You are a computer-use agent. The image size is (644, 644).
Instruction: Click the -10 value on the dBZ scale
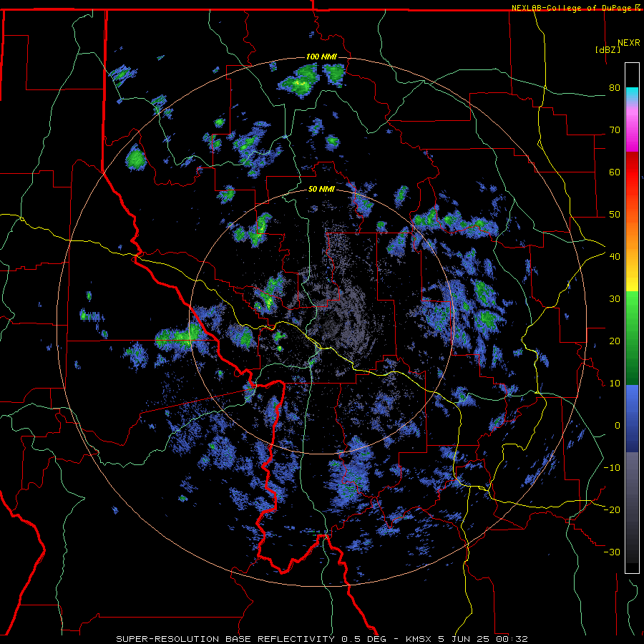[x=612, y=467]
